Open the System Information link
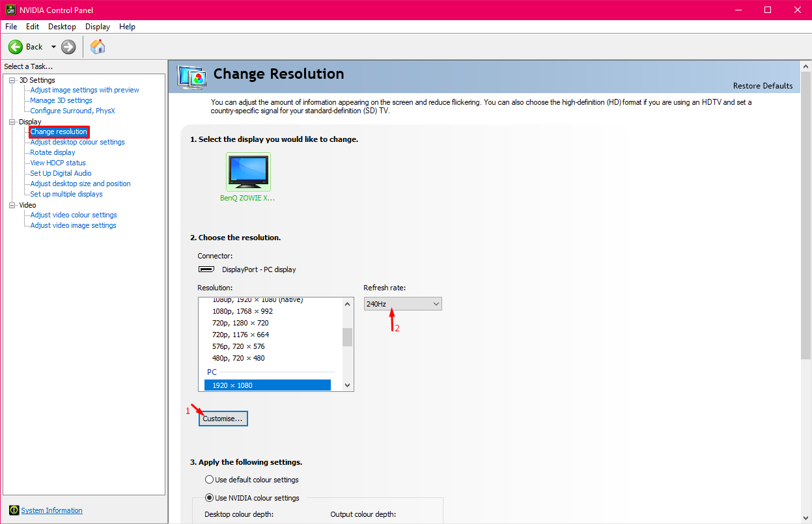The image size is (812, 524). click(52, 510)
